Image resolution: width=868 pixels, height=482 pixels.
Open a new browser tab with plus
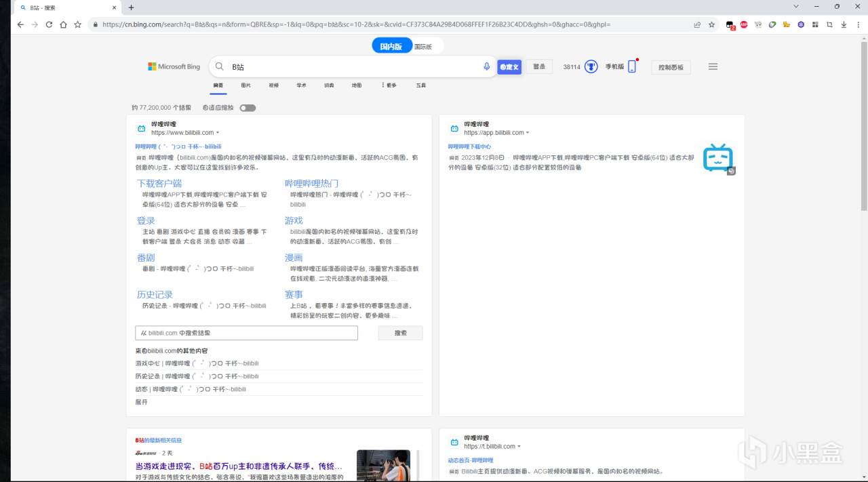[131, 7]
